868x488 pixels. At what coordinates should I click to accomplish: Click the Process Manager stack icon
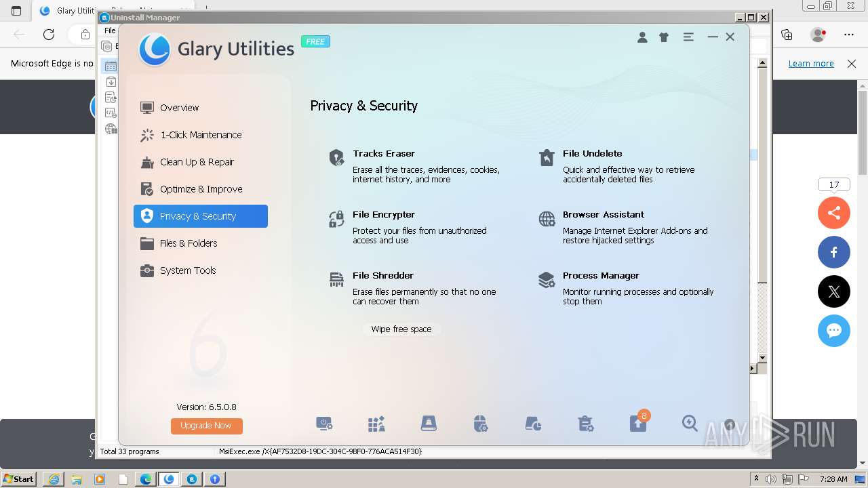point(547,280)
